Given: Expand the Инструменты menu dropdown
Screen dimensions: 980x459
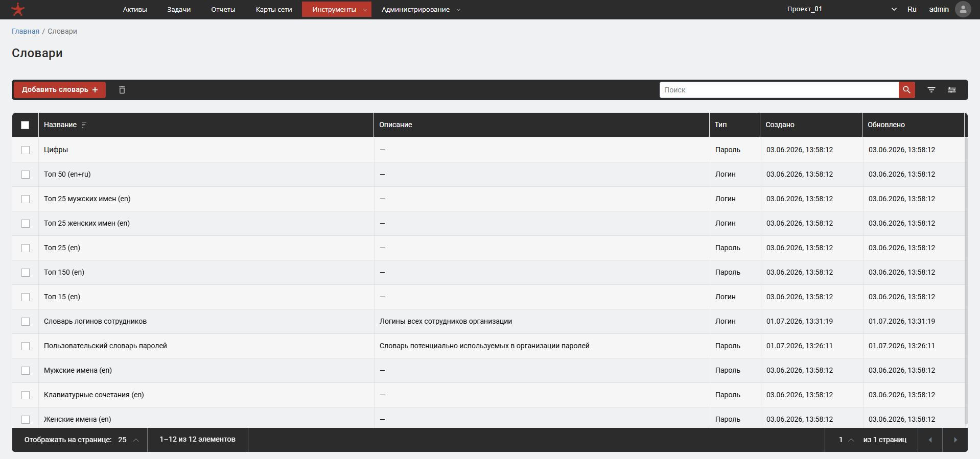Looking at the screenshot, I should click(x=337, y=9).
